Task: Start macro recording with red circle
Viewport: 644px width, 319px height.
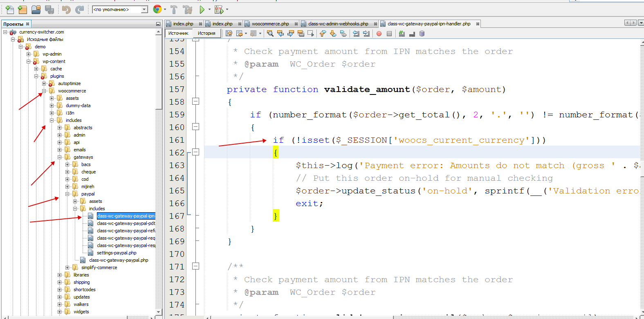Action: [x=379, y=34]
